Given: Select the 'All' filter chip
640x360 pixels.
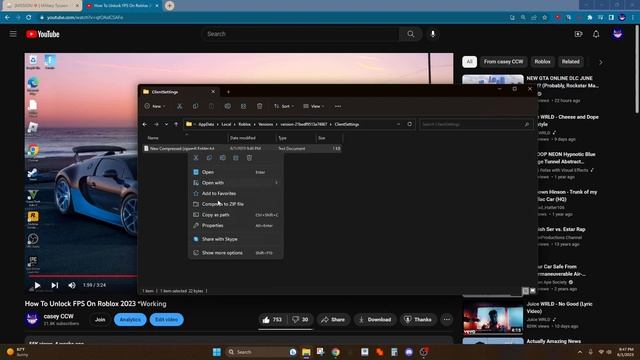Looking at the screenshot, I should [469, 62].
